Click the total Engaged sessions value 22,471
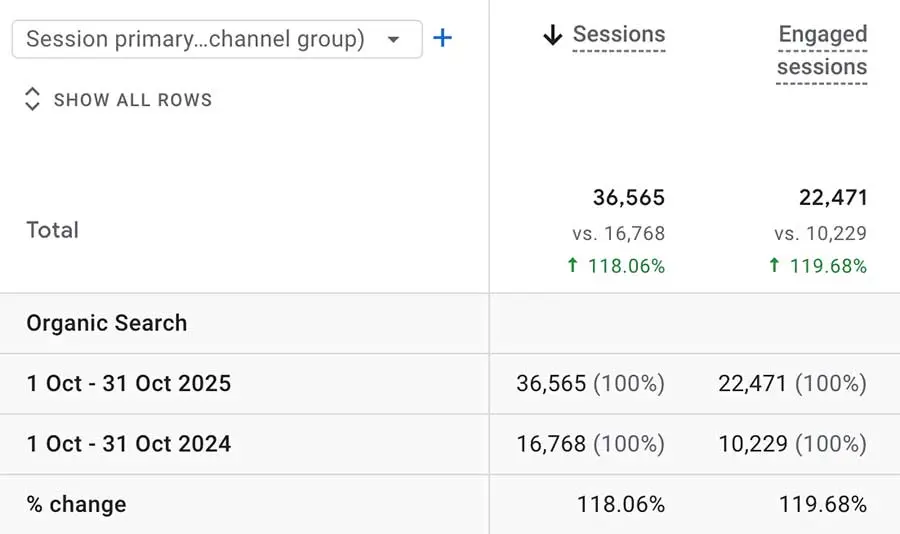Viewport: 900px width, 534px height. [833, 198]
